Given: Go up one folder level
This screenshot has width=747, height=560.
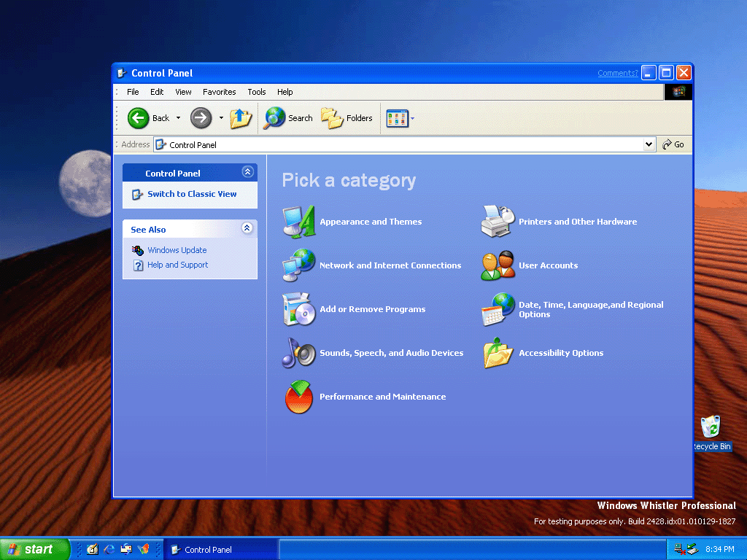Looking at the screenshot, I should (241, 118).
